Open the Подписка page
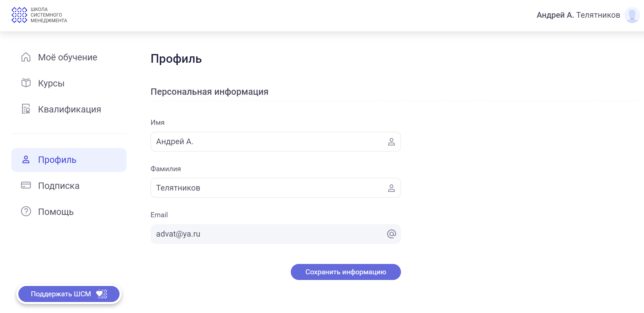This screenshot has width=644, height=313. 59,186
